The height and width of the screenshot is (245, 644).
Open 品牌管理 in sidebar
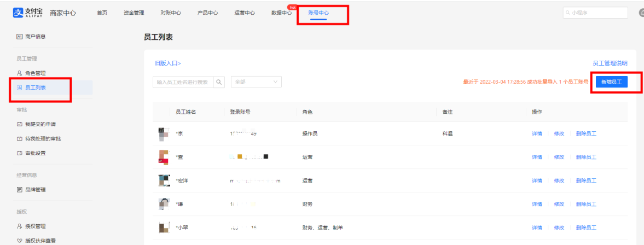point(35,190)
